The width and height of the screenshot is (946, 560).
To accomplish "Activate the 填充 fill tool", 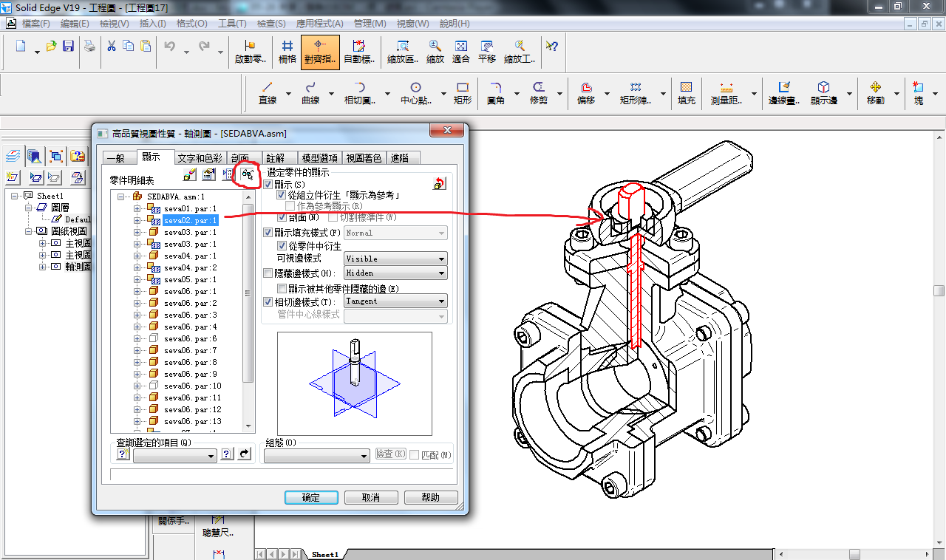I will pos(686,93).
